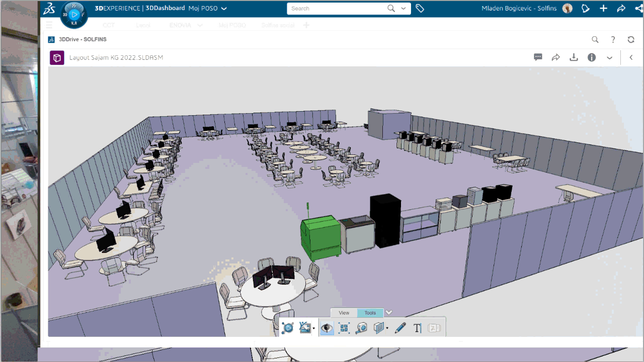Expand the capture image tool options arrow
644x362 pixels.
pos(313,328)
